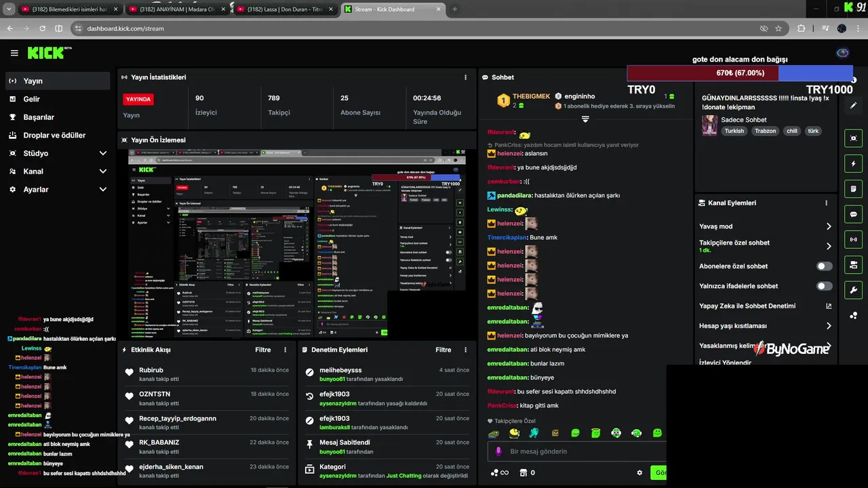This screenshot has height=488, width=868.
Task: Select Başarılar in the sidebar
Action: [58, 117]
